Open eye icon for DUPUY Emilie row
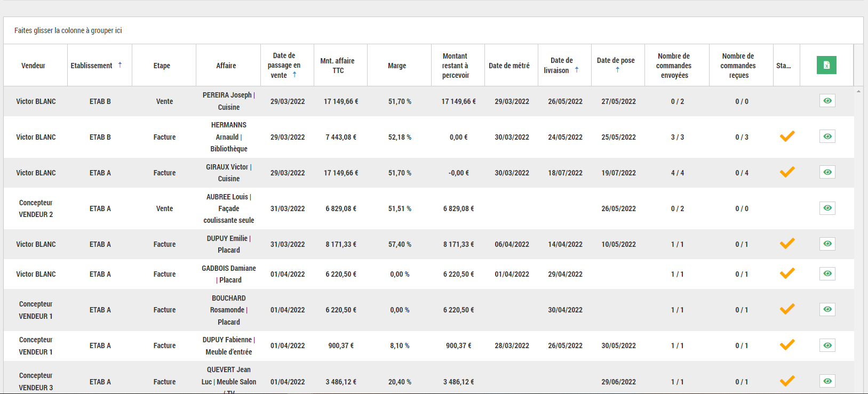Image resolution: width=868 pixels, height=394 pixels. pyautogui.click(x=827, y=244)
